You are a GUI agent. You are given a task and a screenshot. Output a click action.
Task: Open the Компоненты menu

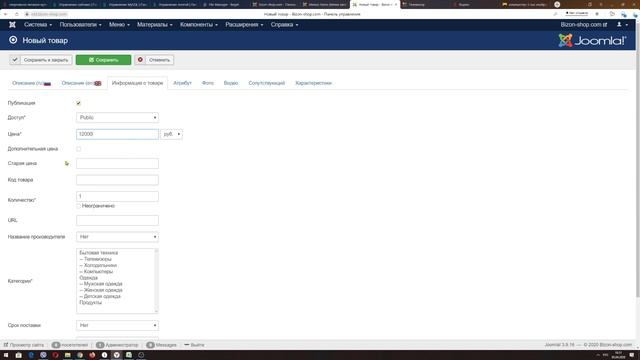(x=199, y=24)
